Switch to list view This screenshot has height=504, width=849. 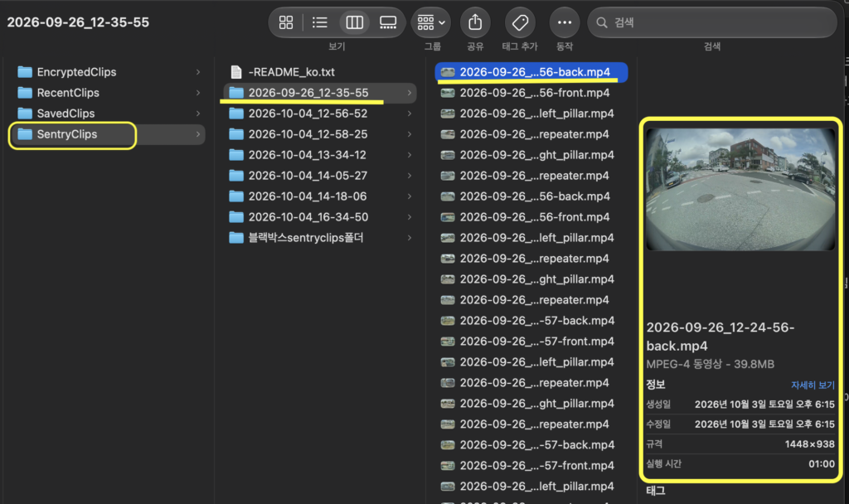(320, 22)
